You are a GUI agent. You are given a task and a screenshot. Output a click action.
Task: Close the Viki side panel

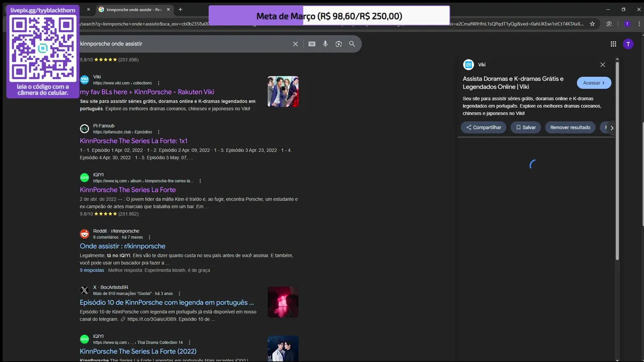tap(603, 64)
